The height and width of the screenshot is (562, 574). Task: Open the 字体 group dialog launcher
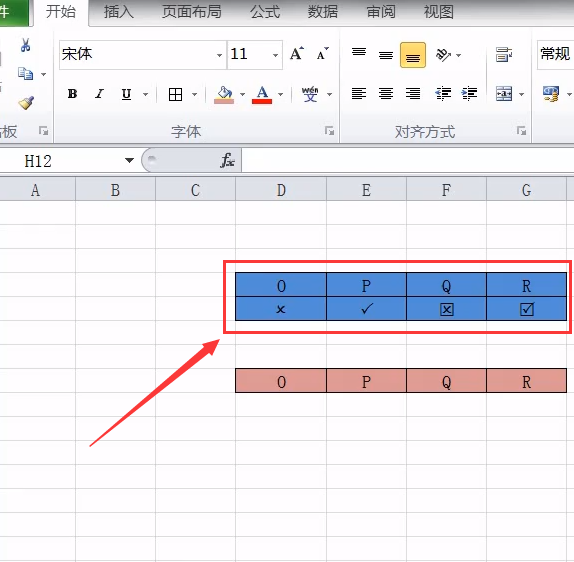[x=329, y=131]
